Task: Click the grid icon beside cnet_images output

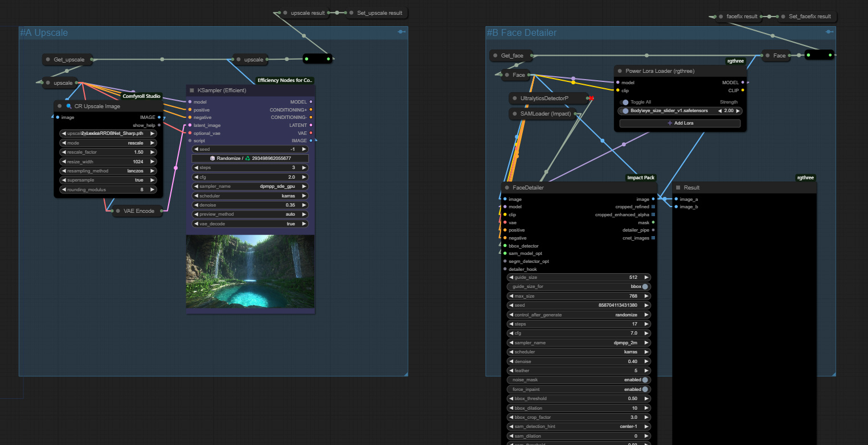Action: (653, 238)
